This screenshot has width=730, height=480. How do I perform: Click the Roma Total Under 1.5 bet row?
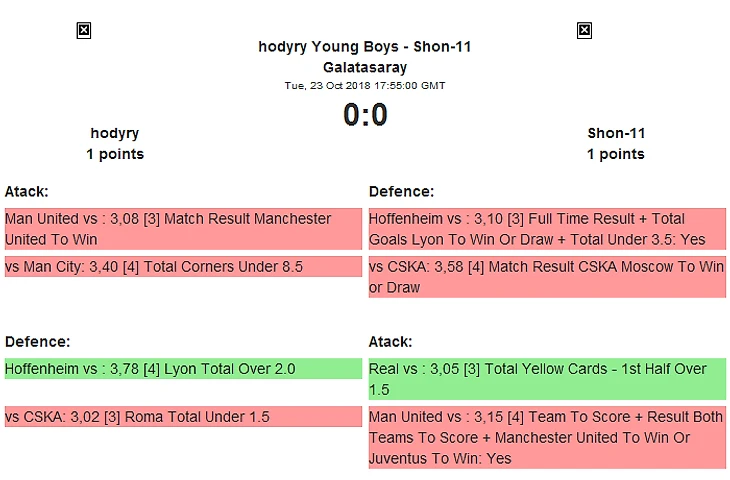coord(182,417)
